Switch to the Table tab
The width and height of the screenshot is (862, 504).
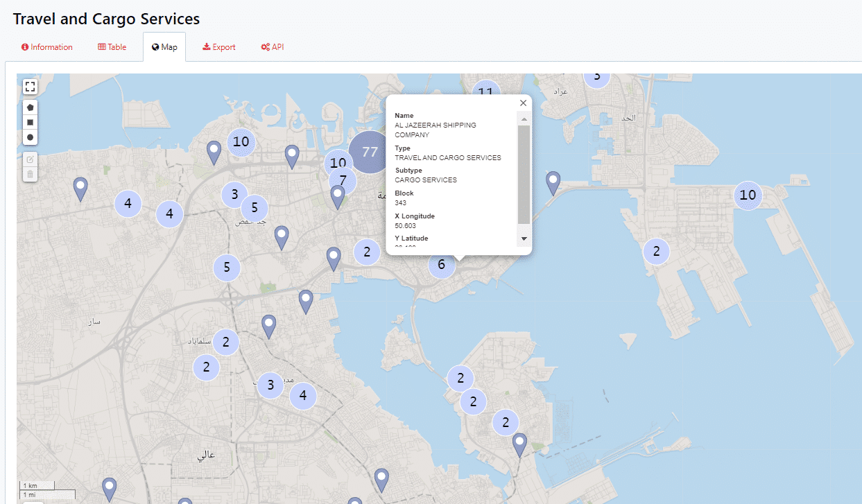(112, 47)
